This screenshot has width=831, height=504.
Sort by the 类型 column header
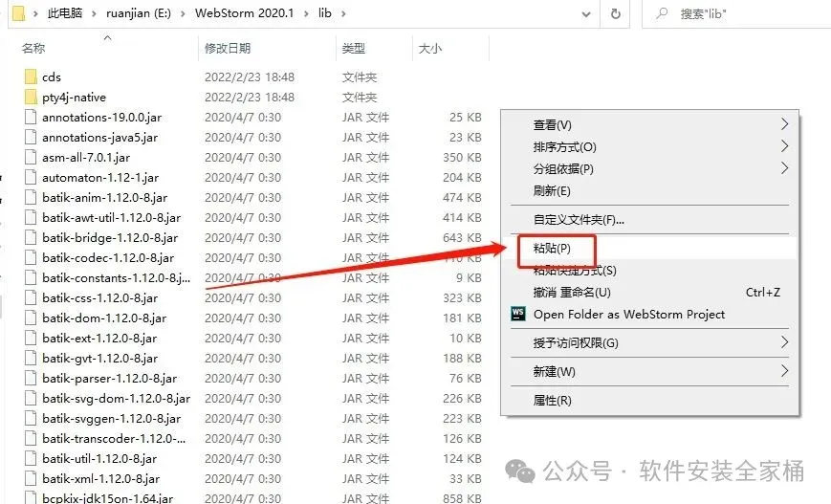pos(354,48)
